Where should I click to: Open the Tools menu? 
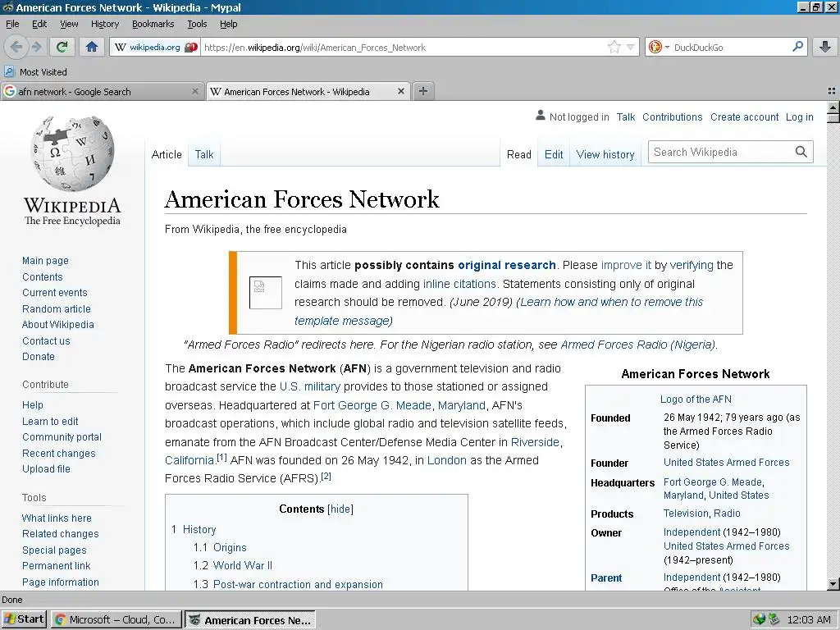197,24
